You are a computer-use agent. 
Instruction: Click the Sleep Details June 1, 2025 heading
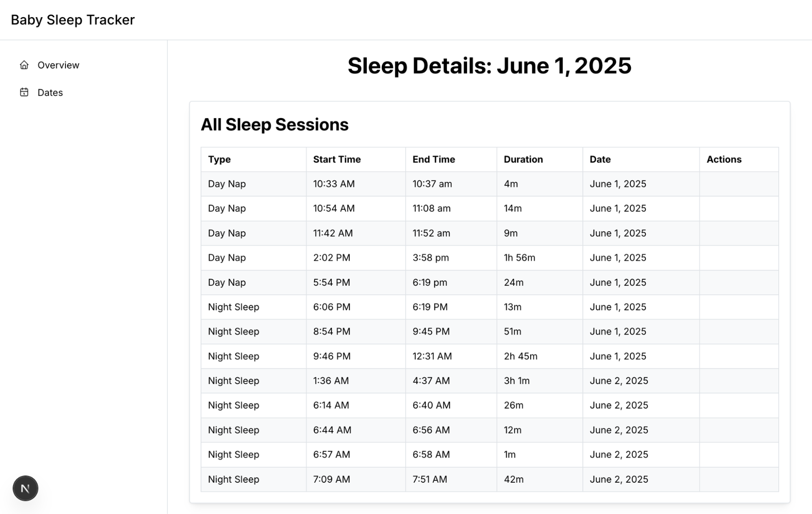point(489,66)
